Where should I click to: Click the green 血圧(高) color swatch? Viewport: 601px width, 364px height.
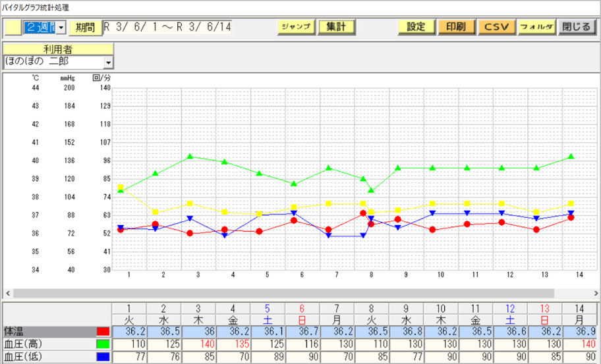tap(102, 344)
